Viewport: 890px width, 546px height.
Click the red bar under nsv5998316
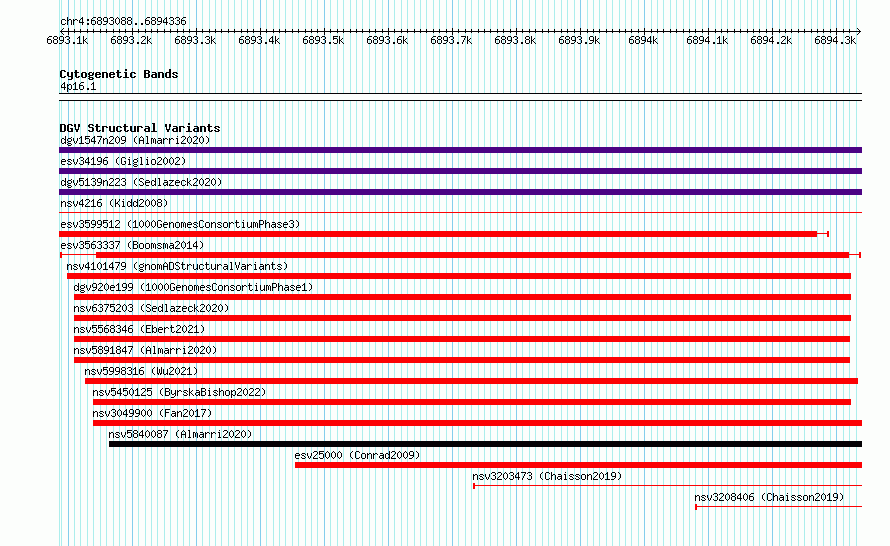471,381
